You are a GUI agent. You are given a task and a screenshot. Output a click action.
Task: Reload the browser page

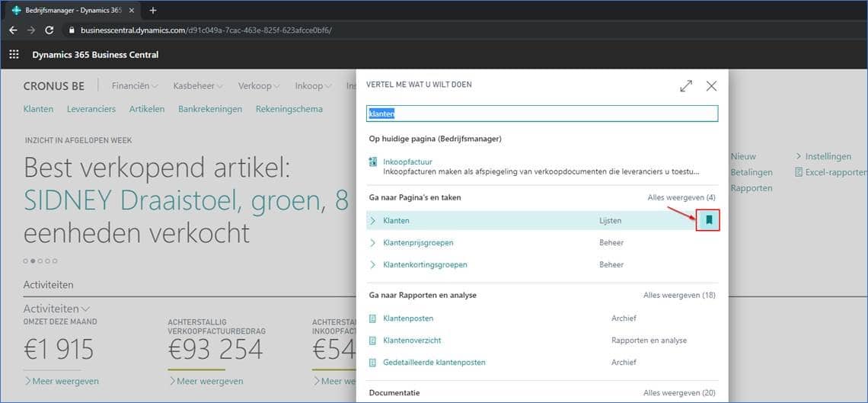coord(49,30)
